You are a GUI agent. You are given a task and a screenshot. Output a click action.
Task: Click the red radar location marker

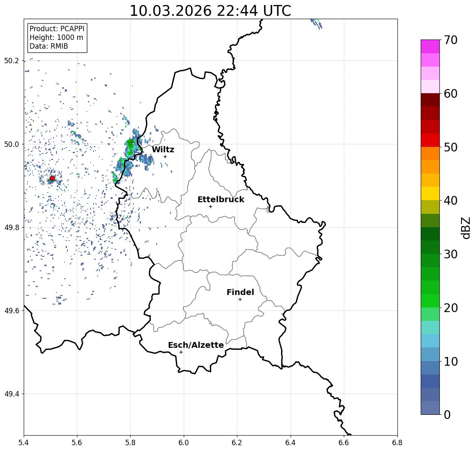coord(52,178)
